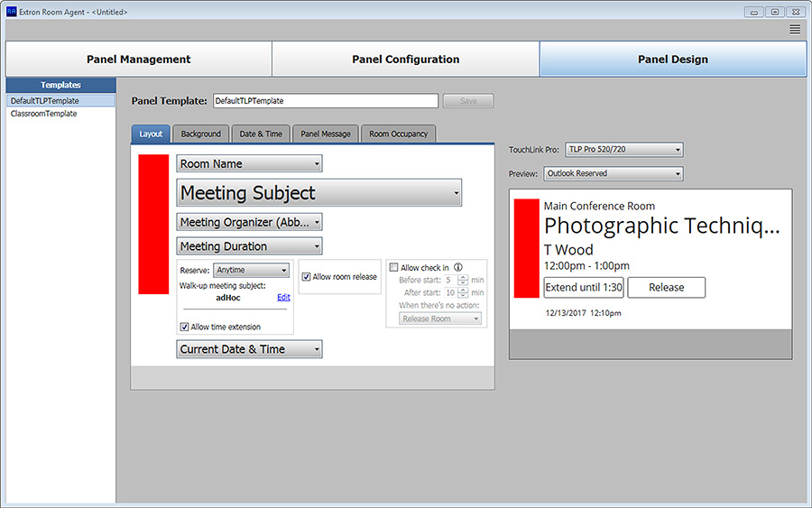Expand the Meeting Subject dropdown
This screenshot has width=812, height=508.
pyautogui.click(x=319, y=192)
